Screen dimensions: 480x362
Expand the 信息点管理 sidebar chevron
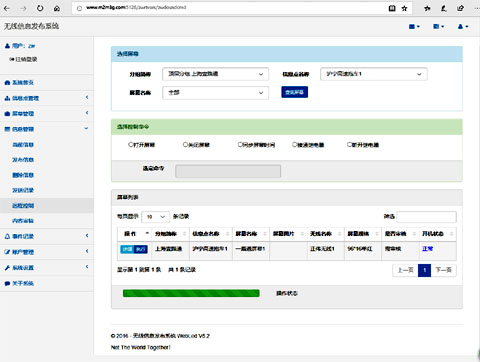pos(87,97)
